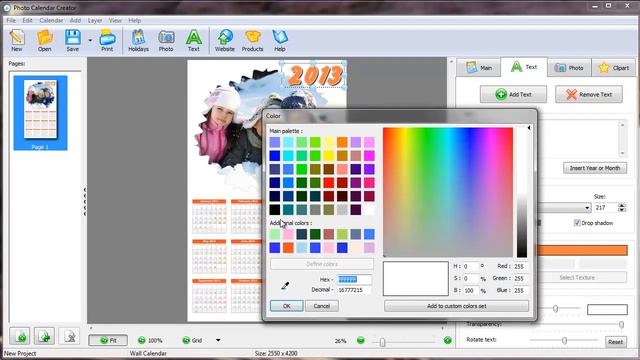The width and height of the screenshot is (640, 360).
Task: Click the color spectrum gradient area
Action: [x=448, y=192]
